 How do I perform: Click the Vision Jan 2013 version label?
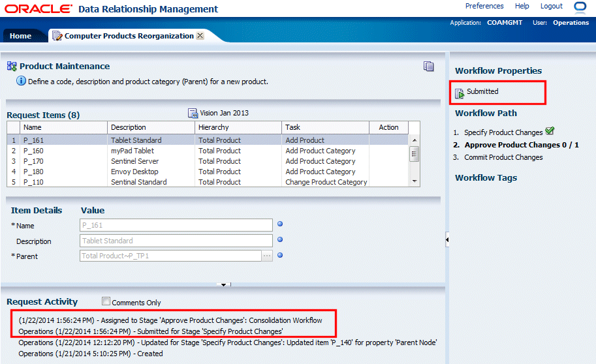225,113
